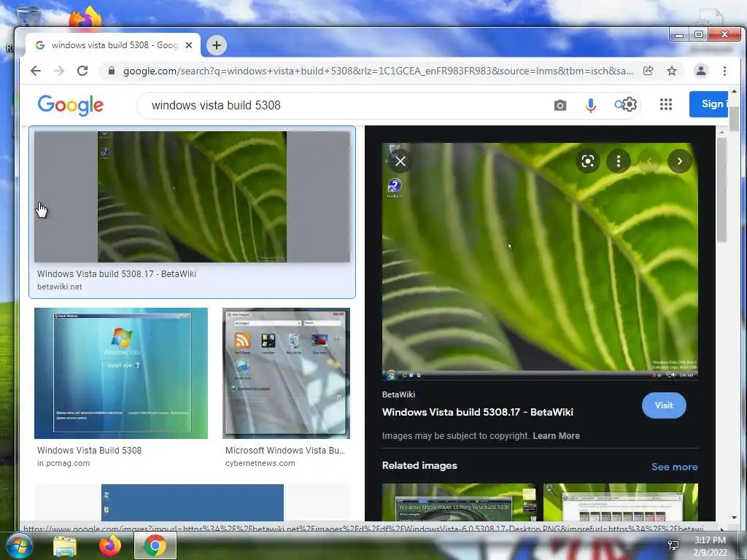Start voice search with microphone icon
This screenshot has height=560, width=747.
591,105
